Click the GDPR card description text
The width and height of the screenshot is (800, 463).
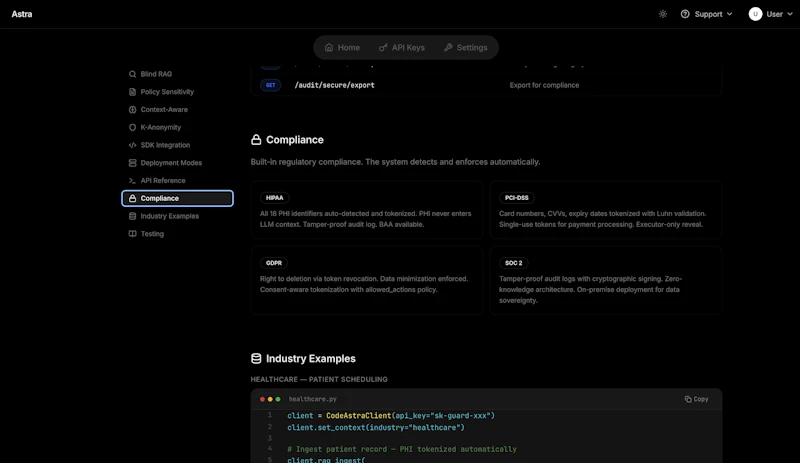tap(364, 284)
